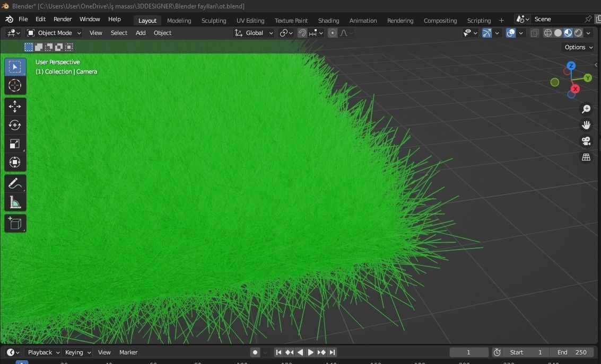Toggle the frame range clock icon

tap(497, 352)
